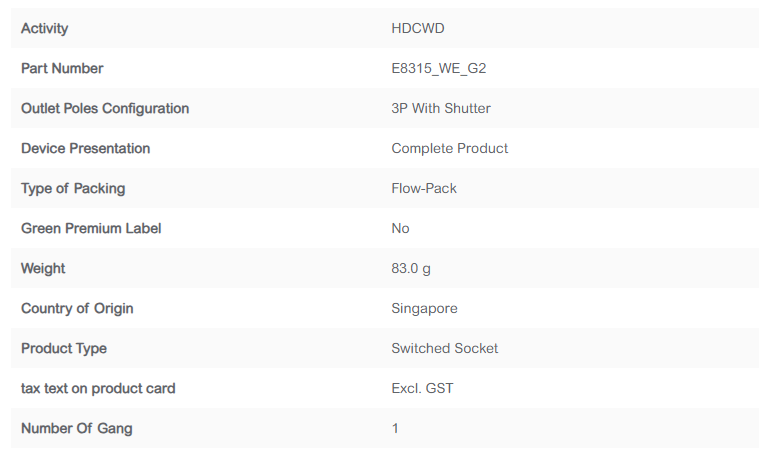Screen dimensions: 765x455
Task: Select the Switched Socket value
Action: coord(445,348)
